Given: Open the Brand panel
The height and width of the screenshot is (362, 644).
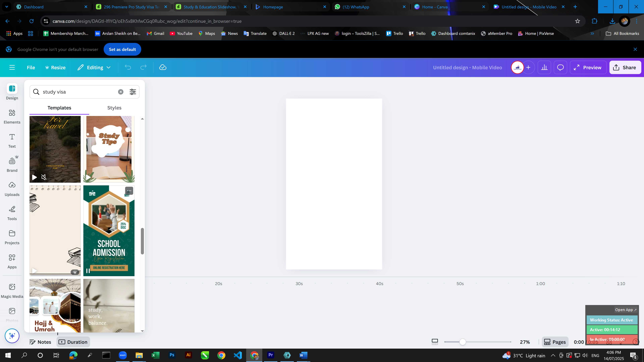Looking at the screenshot, I should pos(12,164).
